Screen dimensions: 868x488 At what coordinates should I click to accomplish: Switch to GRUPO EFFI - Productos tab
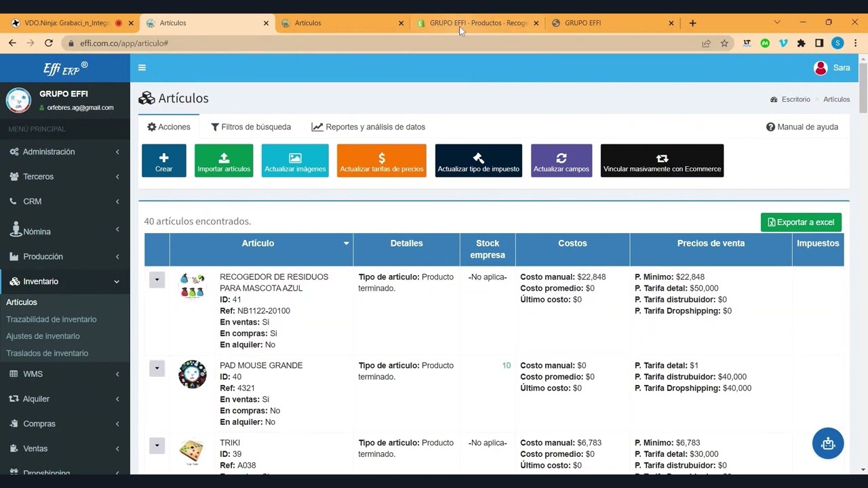pyautogui.click(x=478, y=23)
